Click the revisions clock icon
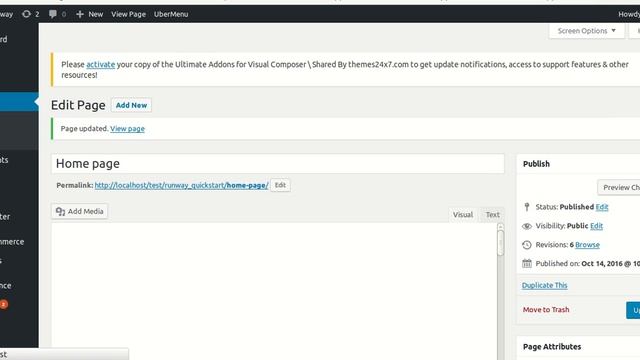The image size is (640, 360). 527,244
